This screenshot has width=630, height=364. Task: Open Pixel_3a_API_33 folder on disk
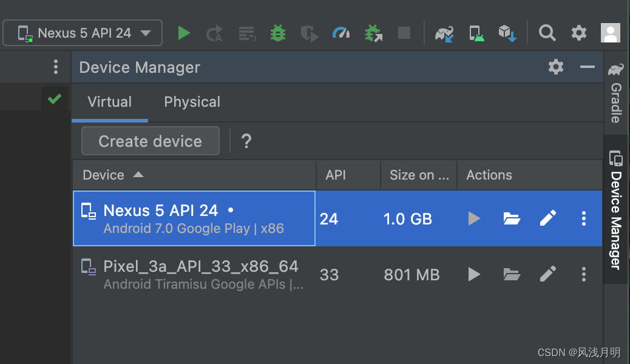(512, 275)
